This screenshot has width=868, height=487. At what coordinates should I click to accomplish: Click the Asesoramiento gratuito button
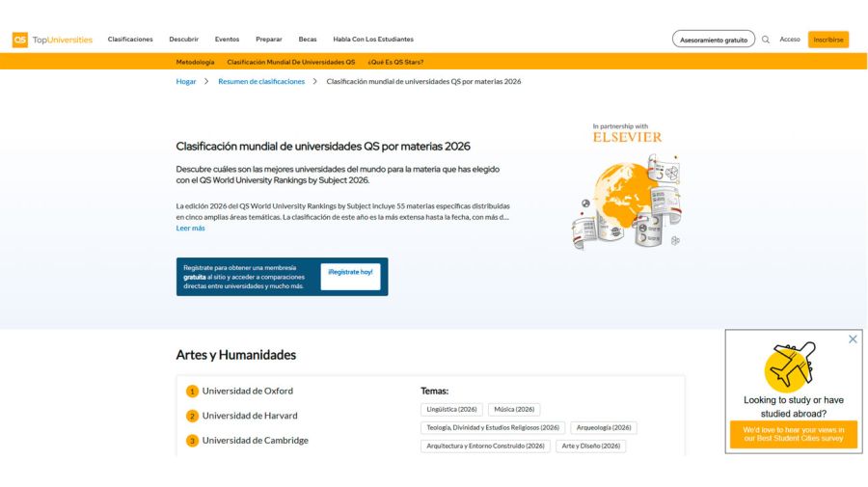(714, 40)
